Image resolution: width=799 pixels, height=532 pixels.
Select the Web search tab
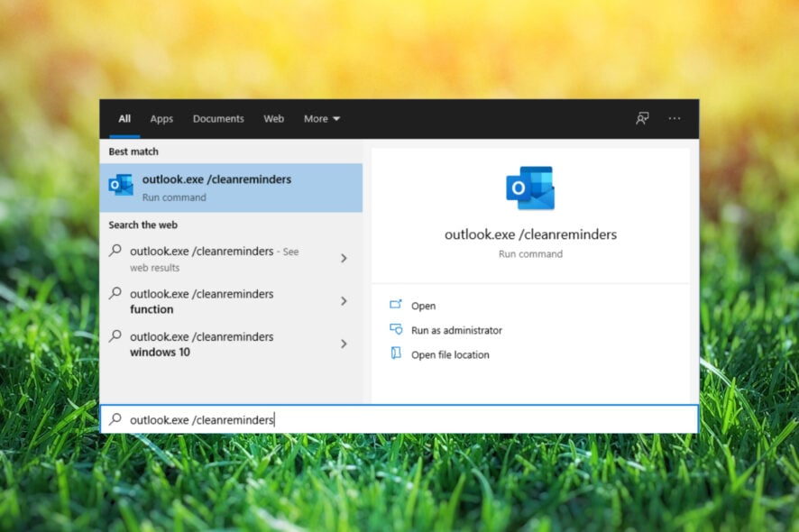273,119
